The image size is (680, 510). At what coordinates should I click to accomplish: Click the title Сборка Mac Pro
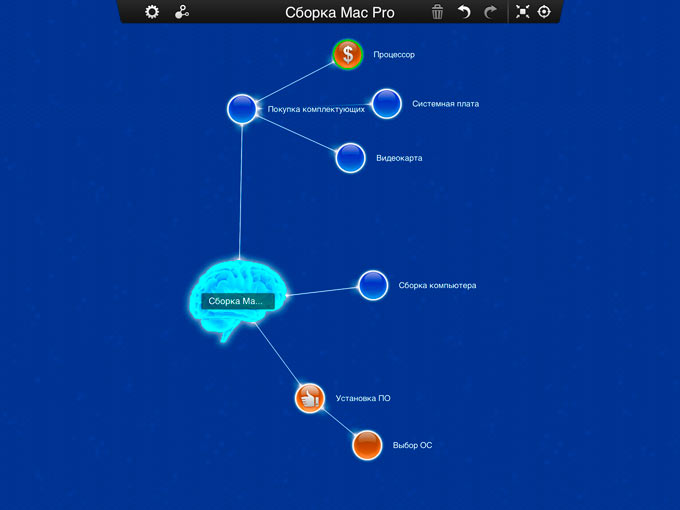coord(340,13)
